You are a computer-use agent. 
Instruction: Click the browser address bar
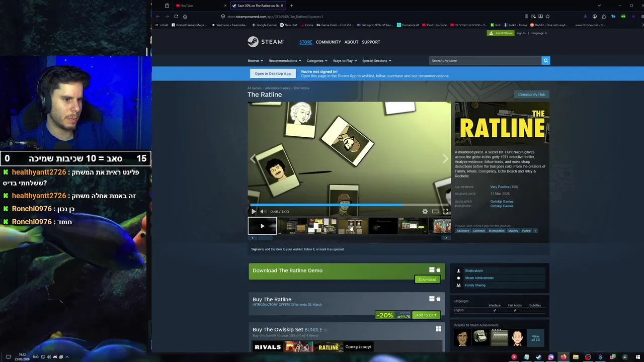[372, 17]
